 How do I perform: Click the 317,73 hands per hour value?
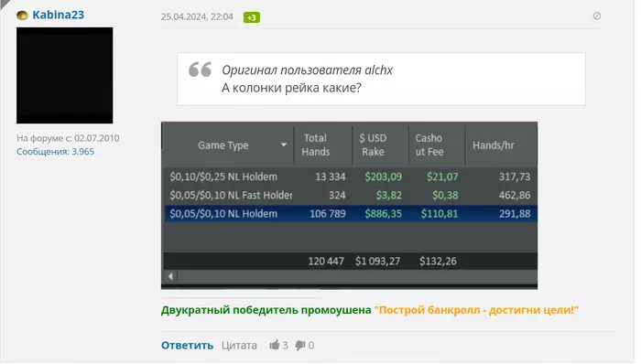point(515,177)
